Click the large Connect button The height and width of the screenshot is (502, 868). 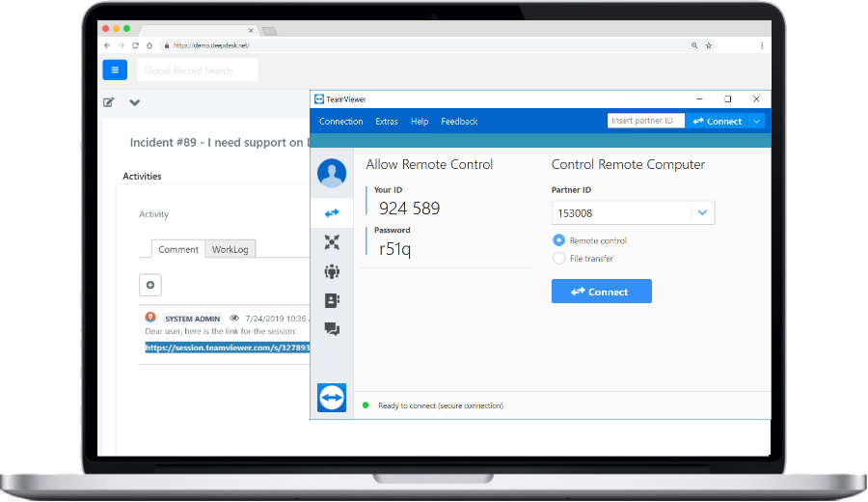click(602, 292)
